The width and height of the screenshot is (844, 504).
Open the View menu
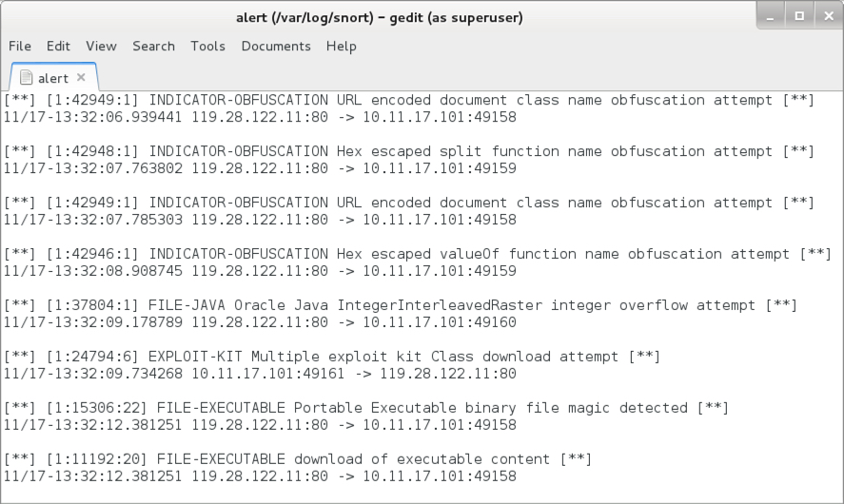tap(101, 47)
